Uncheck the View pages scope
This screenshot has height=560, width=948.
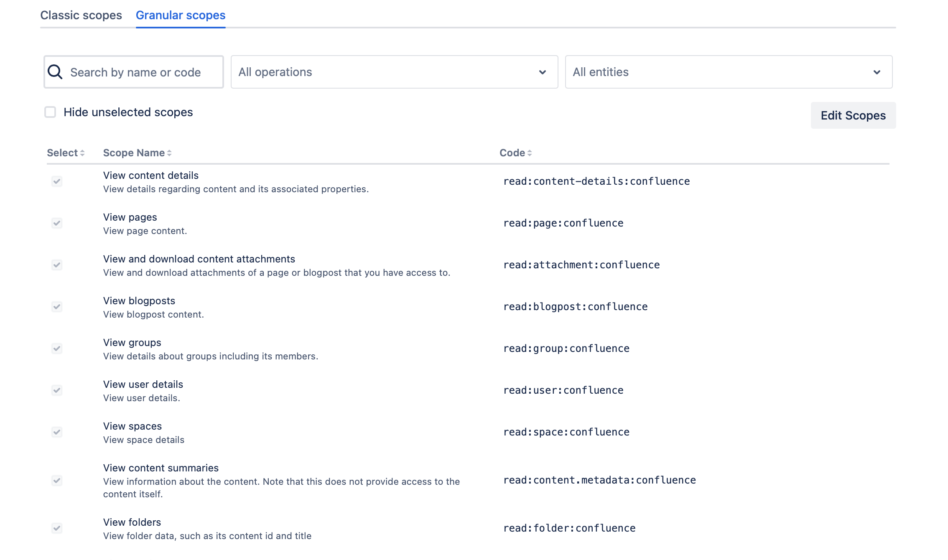(x=57, y=223)
